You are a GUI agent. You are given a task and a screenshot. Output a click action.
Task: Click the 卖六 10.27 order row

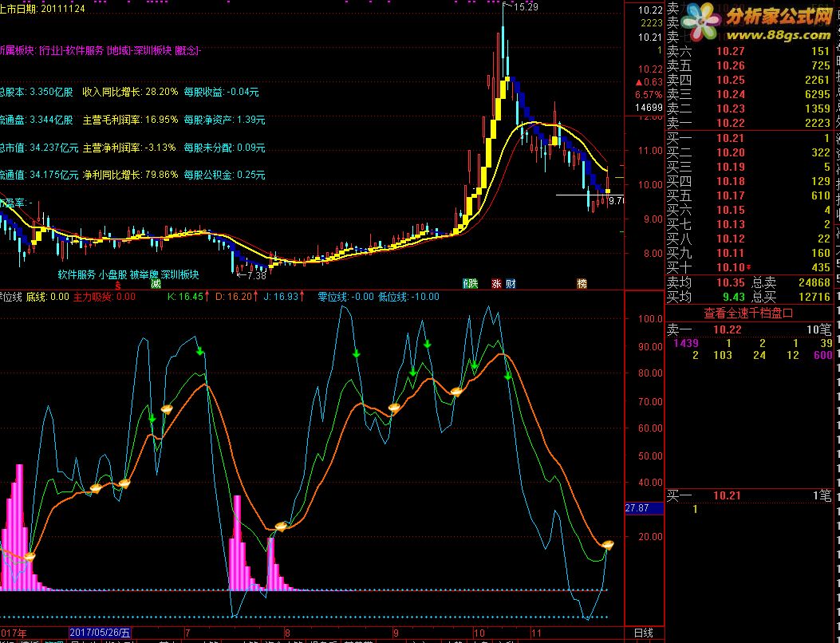pos(748,51)
